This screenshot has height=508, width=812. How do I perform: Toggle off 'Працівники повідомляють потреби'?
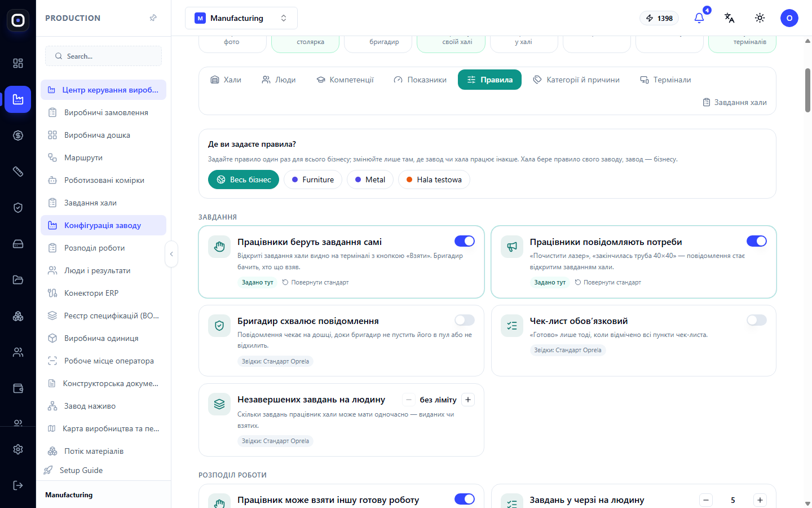click(757, 241)
